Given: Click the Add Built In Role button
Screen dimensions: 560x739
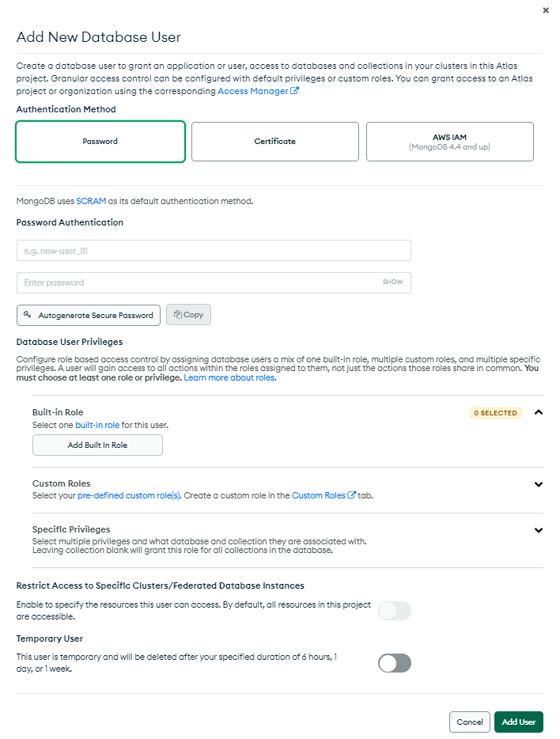Looking at the screenshot, I should (97, 445).
